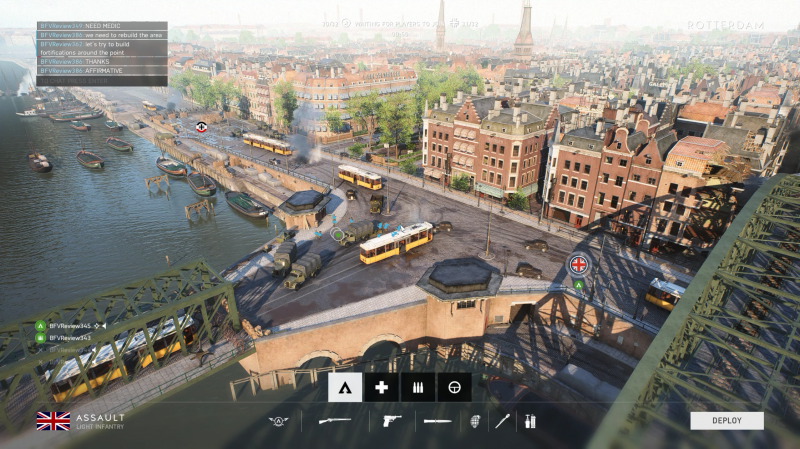Click the ASSAULT Light Infantry label
800x449 pixels.
tap(100, 421)
